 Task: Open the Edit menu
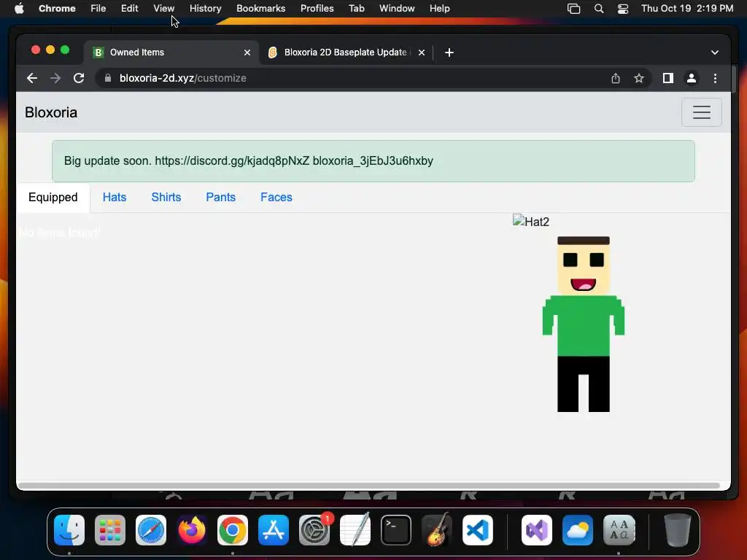click(129, 9)
